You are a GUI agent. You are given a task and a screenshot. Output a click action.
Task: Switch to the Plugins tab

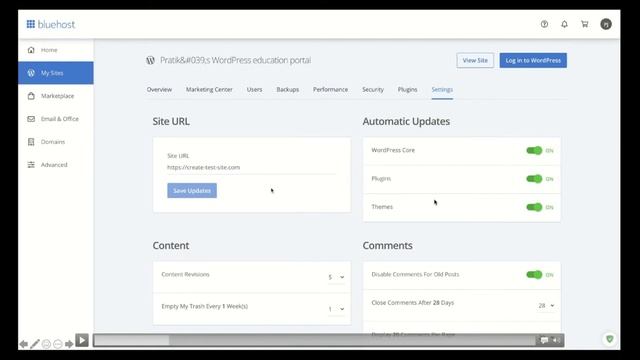click(x=407, y=89)
